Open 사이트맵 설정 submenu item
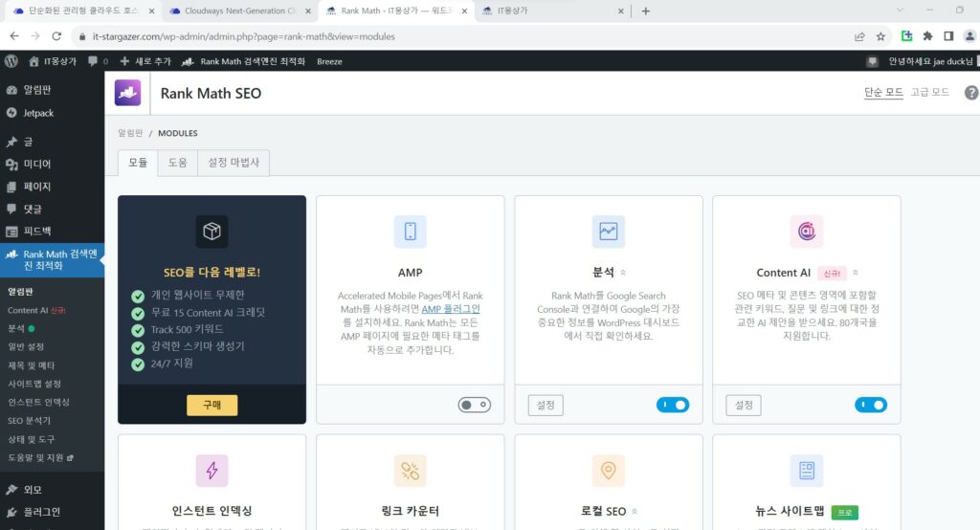 pos(34,384)
